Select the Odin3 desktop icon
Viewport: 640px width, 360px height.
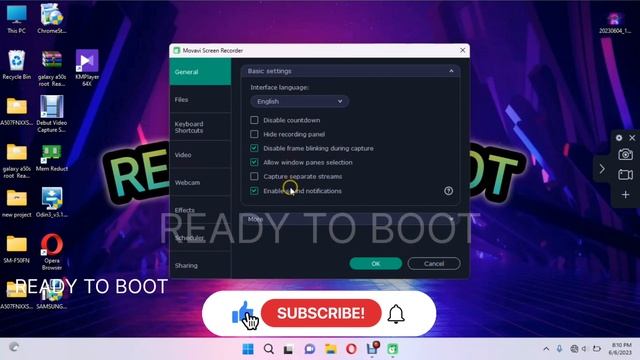tap(51, 203)
